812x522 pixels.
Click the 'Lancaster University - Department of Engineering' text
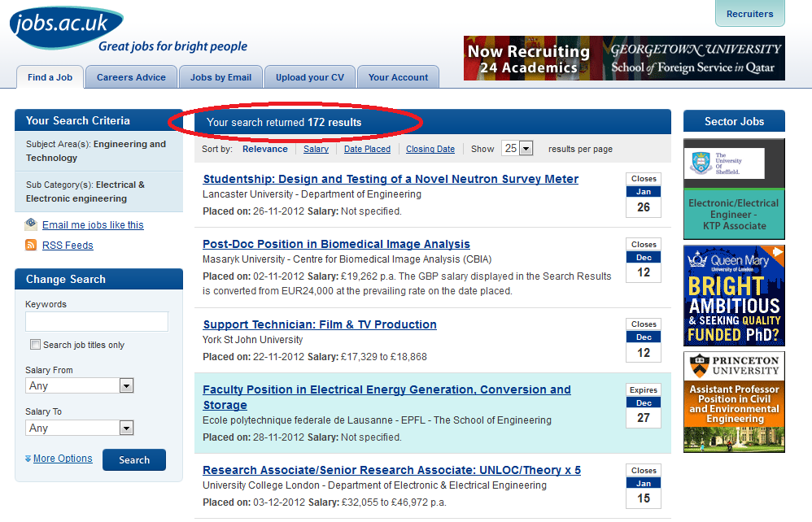(312, 194)
